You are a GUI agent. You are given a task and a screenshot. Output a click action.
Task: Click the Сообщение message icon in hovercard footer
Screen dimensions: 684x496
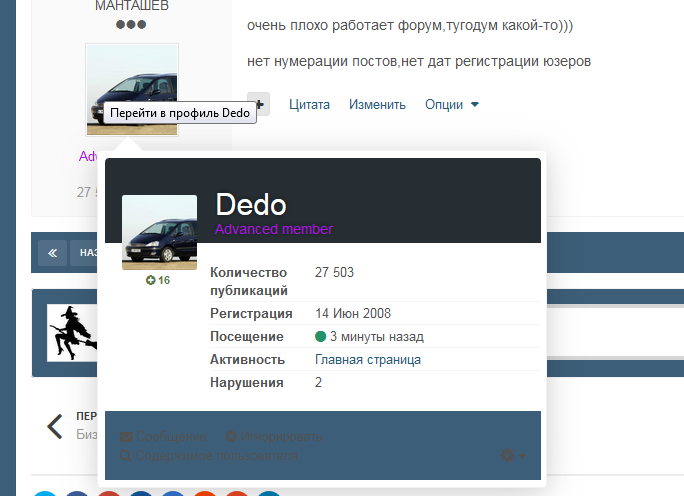coord(127,437)
